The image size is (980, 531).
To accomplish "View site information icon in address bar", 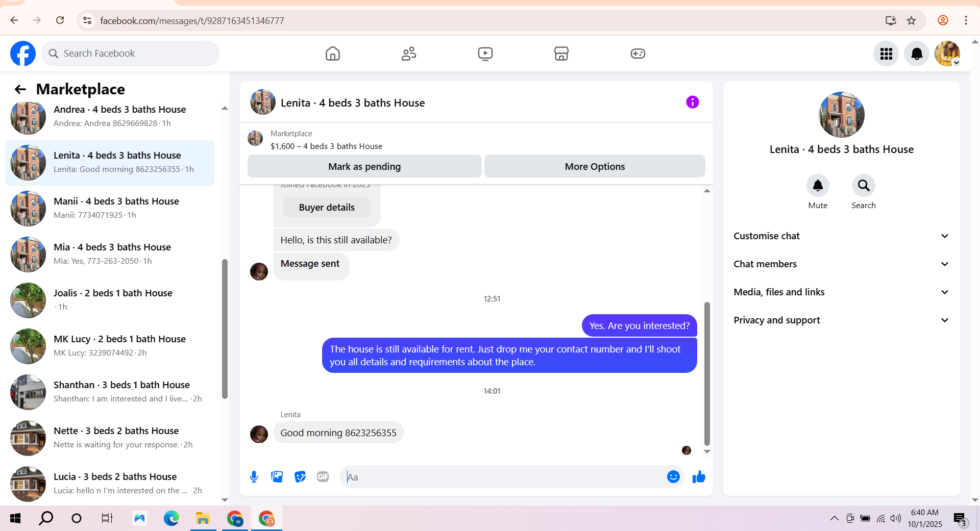I will pos(87,20).
